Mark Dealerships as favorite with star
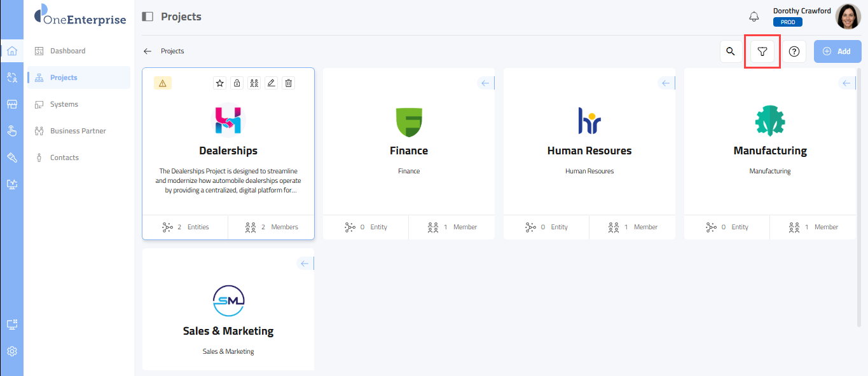 (x=219, y=83)
